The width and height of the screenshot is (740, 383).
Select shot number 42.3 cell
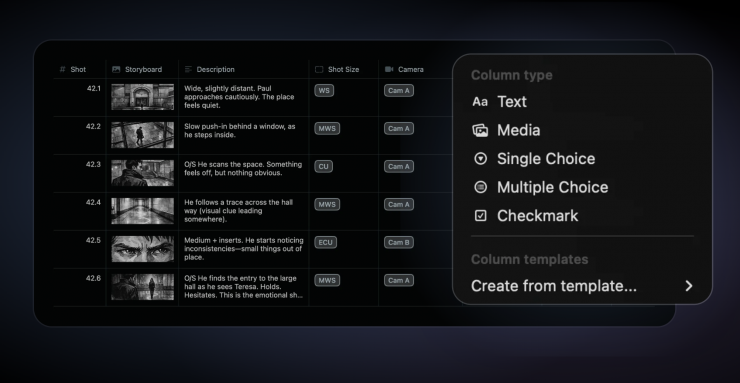(x=80, y=173)
